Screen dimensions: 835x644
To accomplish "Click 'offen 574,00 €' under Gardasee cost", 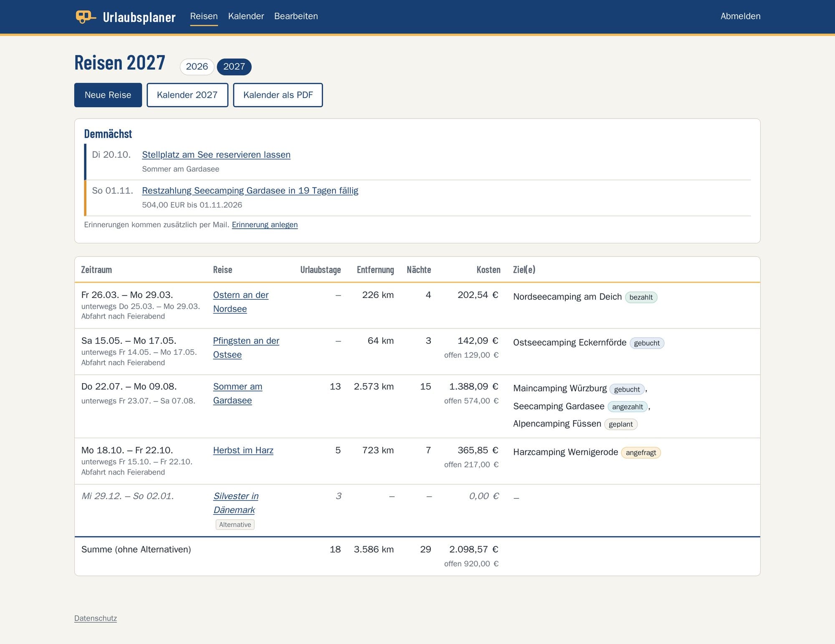I will pyautogui.click(x=471, y=401).
